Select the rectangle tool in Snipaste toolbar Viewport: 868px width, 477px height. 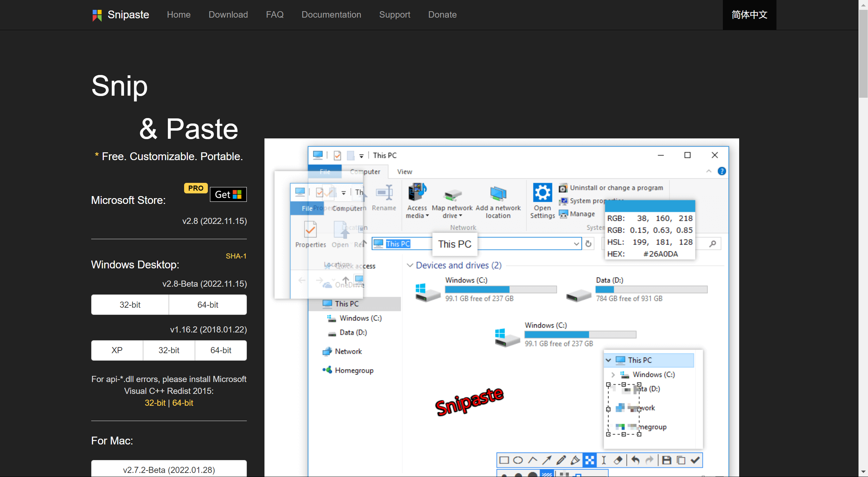click(504, 460)
